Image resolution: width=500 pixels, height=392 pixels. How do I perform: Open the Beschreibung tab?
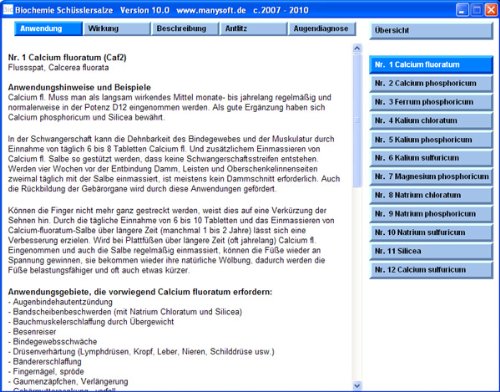[x=185, y=29]
